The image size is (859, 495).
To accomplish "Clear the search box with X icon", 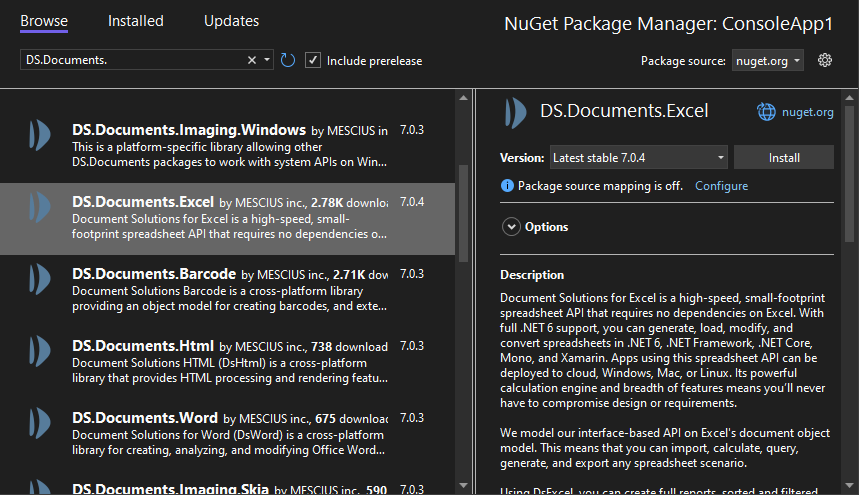I will 251,60.
